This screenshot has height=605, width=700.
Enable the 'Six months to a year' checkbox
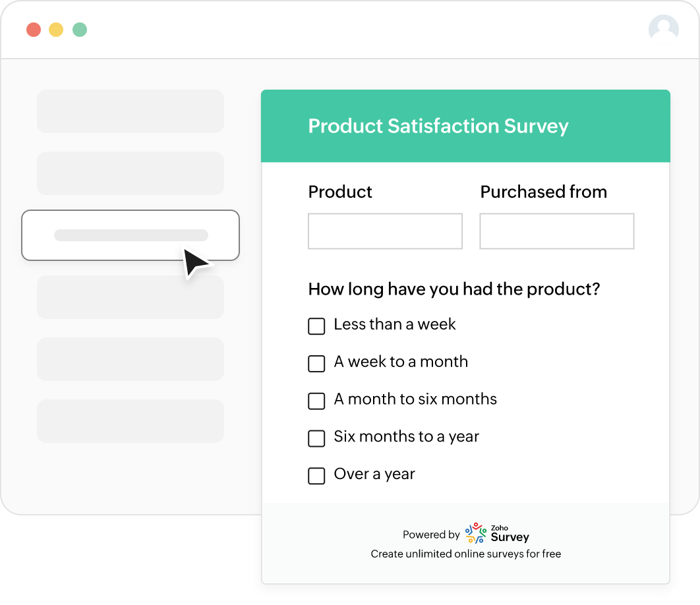pos(317,438)
